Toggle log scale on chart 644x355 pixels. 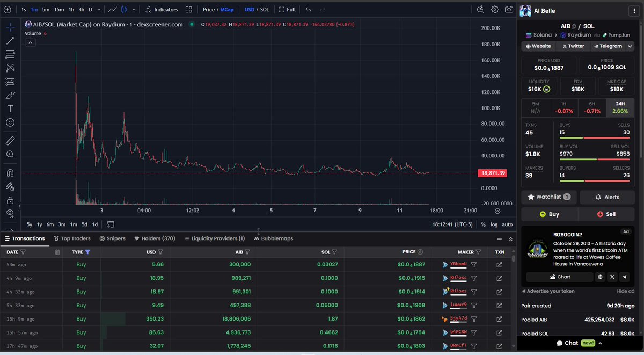pyautogui.click(x=494, y=224)
